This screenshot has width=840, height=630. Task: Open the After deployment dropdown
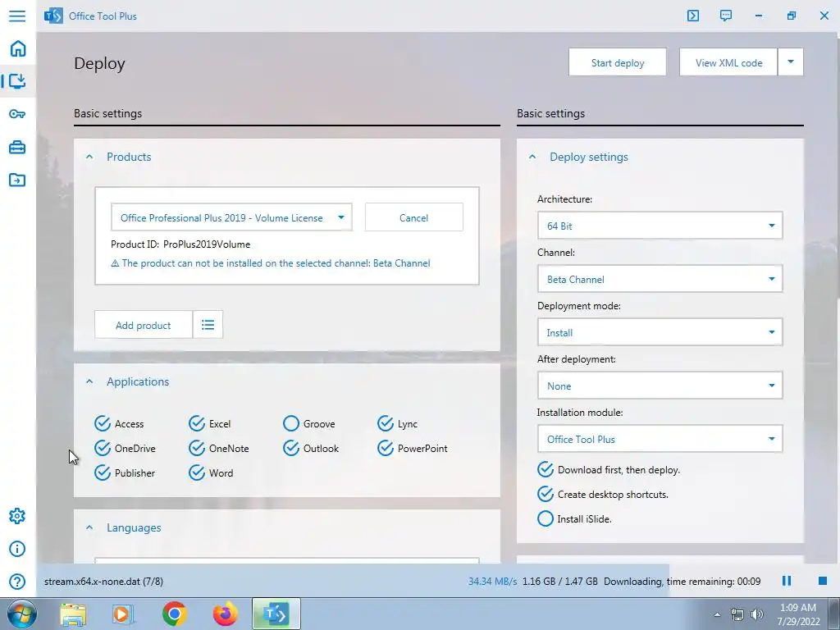pyautogui.click(x=660, y=386)
